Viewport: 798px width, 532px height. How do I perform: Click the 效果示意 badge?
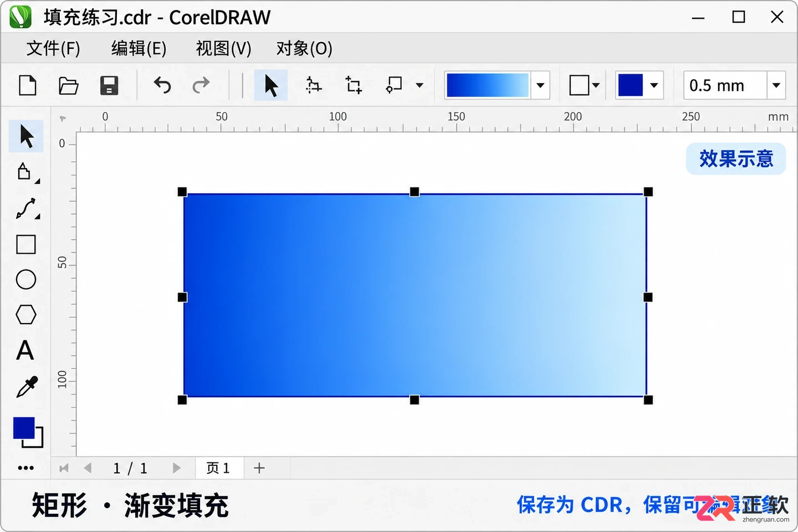click(736, 158)
